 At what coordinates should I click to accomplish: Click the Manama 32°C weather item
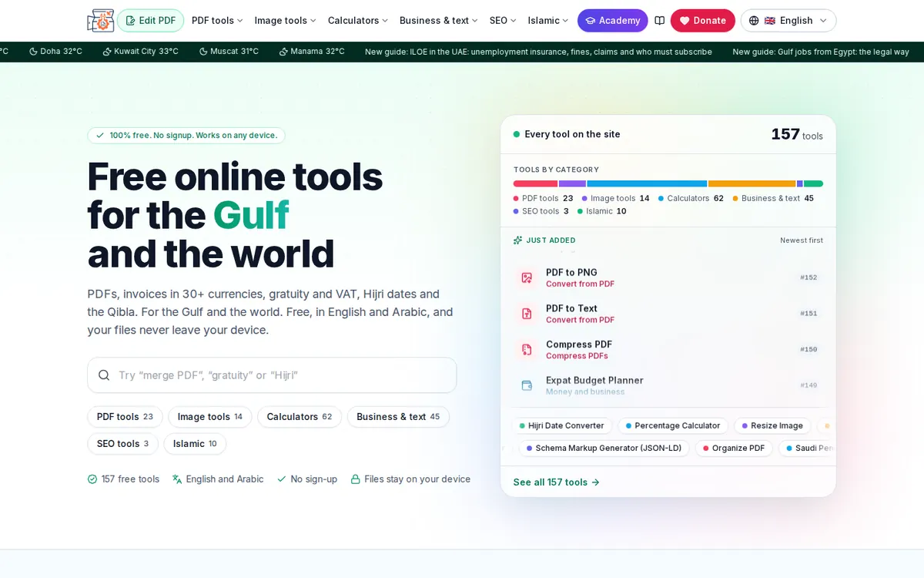tap(312, 52)
